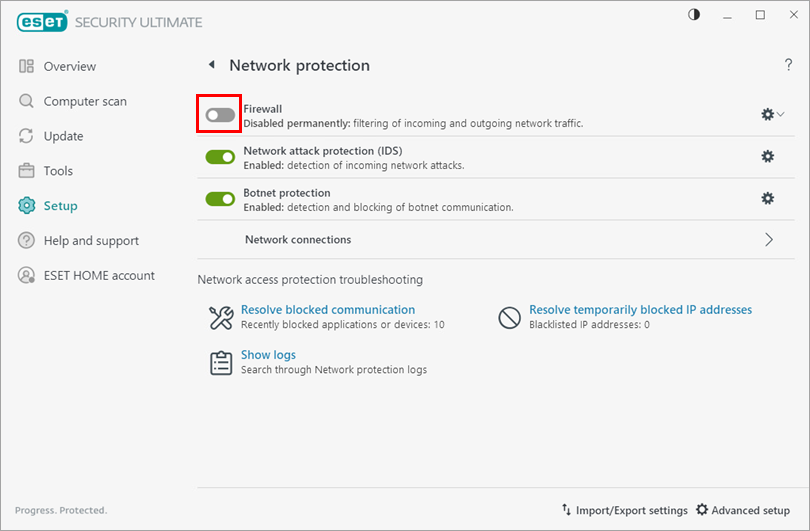Open Computer scan in the sidebar
The image size is (810, 531).
(84, 101)
